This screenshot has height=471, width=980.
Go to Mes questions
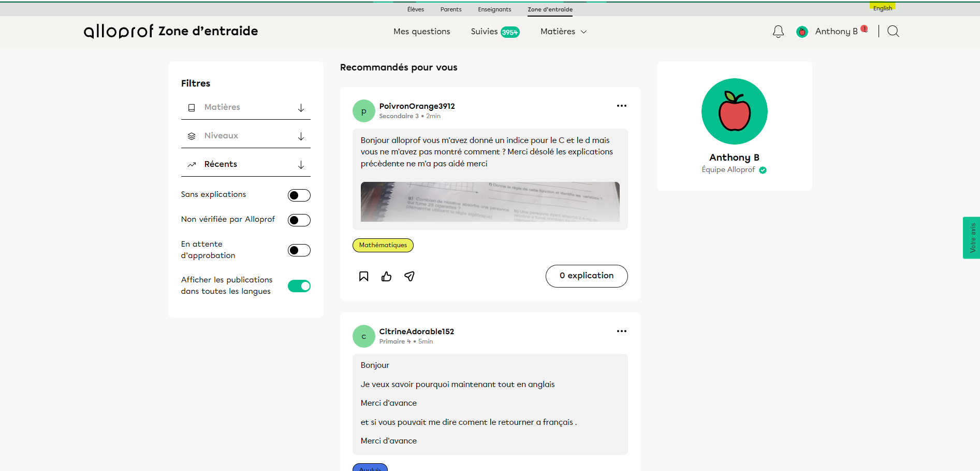point(421,32)
